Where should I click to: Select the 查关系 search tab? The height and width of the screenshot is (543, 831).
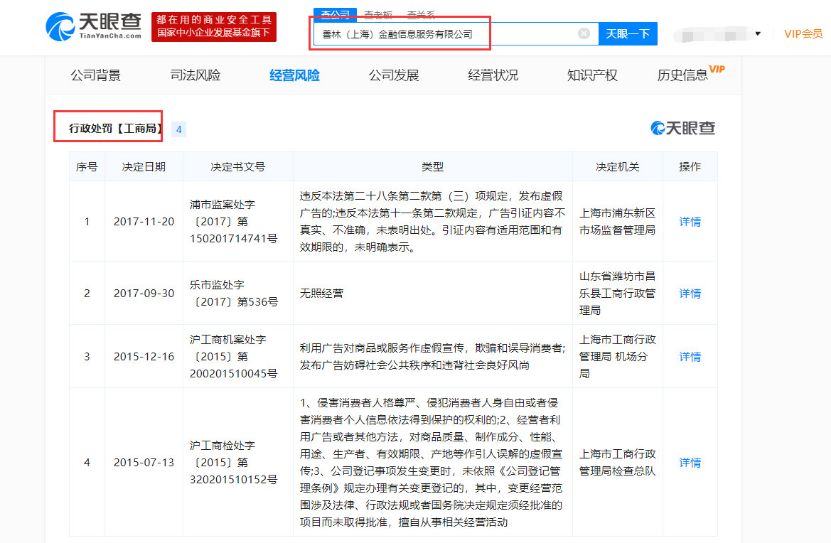coord(421,15)
